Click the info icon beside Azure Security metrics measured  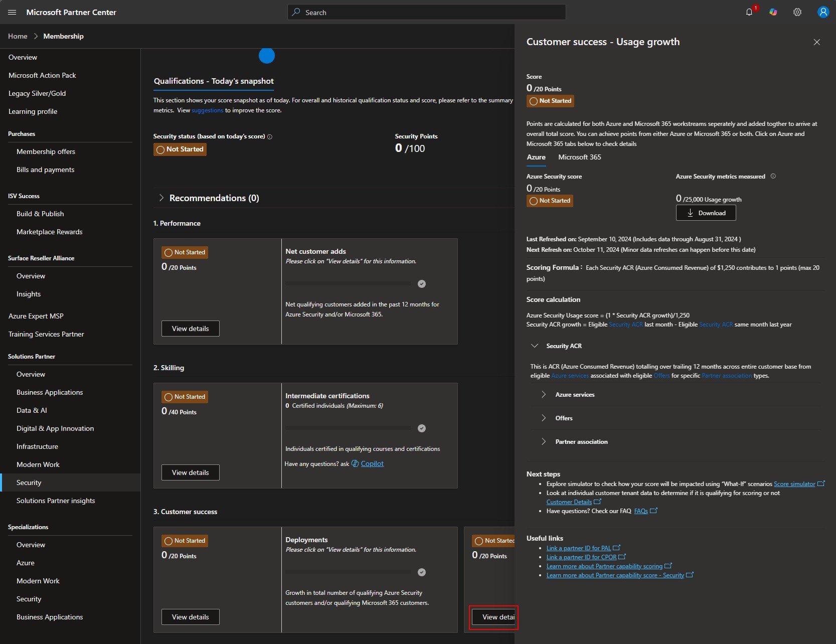(773, 176)
